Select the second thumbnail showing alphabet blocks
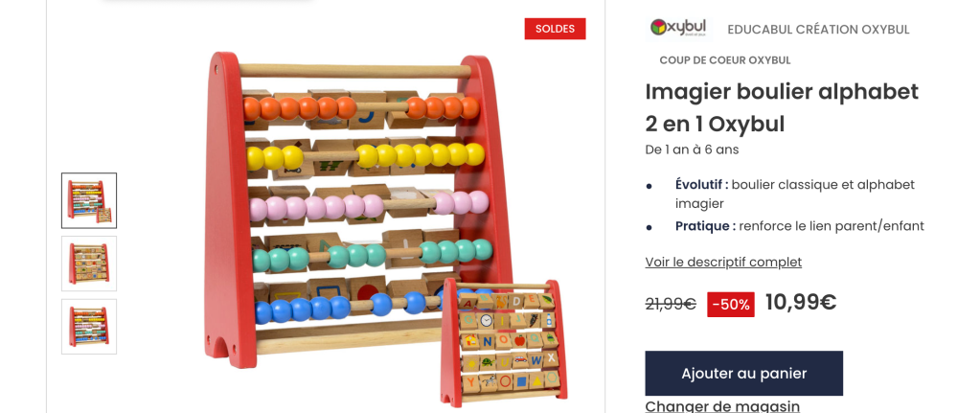 pos(89,264)
